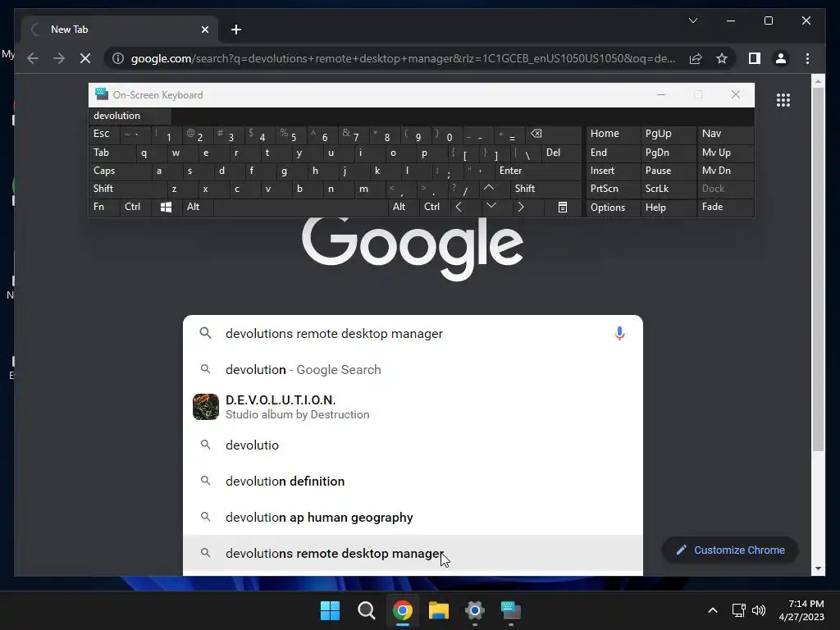Viewport: 840px width, 630px height.
Task: Open a new tab with plus button
Action: (236, 30)
